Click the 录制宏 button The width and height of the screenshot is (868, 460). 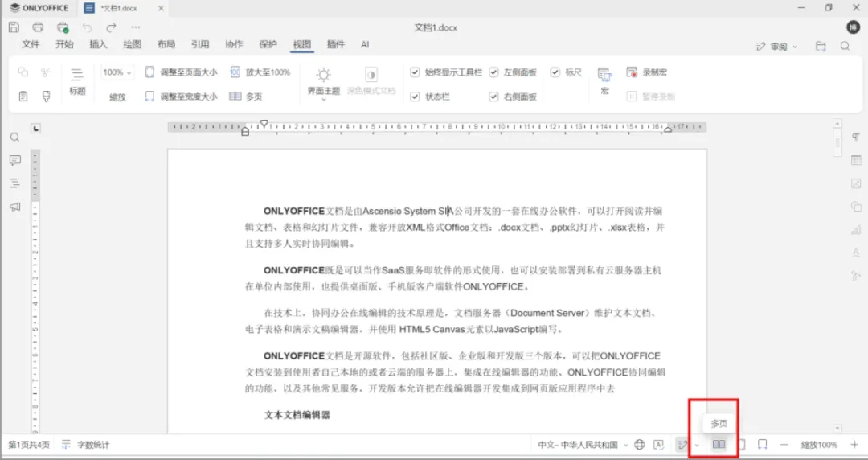[646, 72]
